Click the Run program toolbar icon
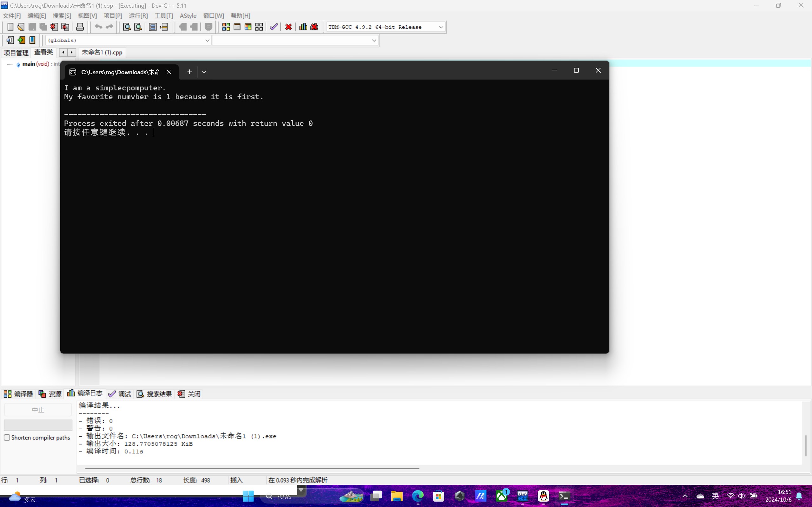 (x=237, y=27)
